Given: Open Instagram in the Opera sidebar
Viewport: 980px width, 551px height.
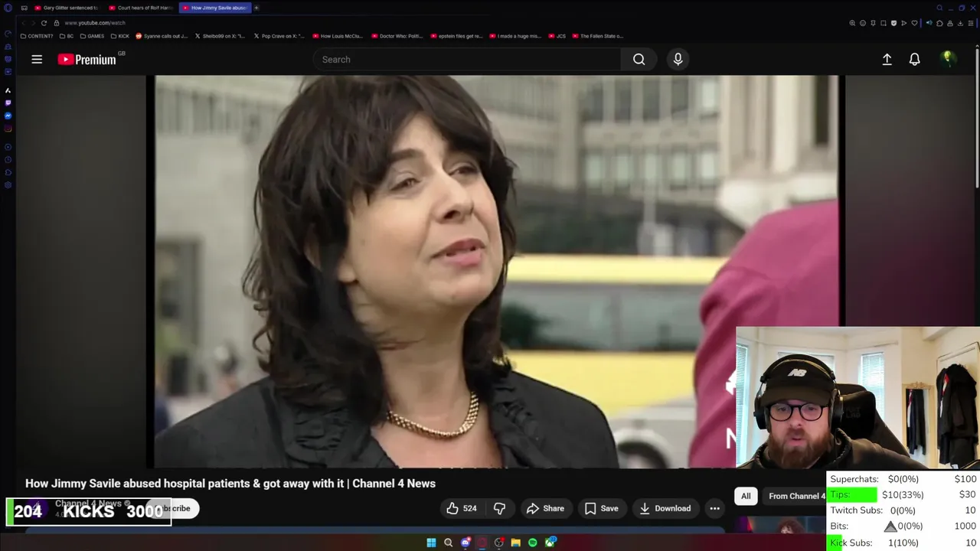Looking at the screenshot, I should click(x=8, y=129).
